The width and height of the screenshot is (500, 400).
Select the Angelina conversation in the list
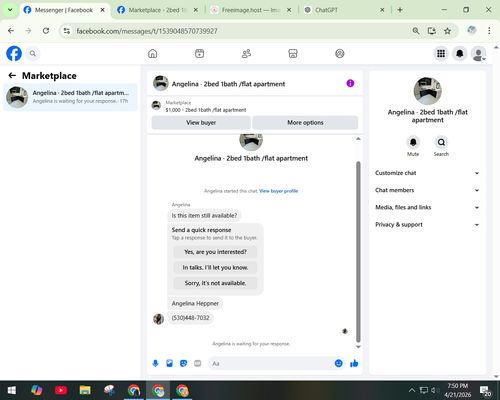(70, 97)
